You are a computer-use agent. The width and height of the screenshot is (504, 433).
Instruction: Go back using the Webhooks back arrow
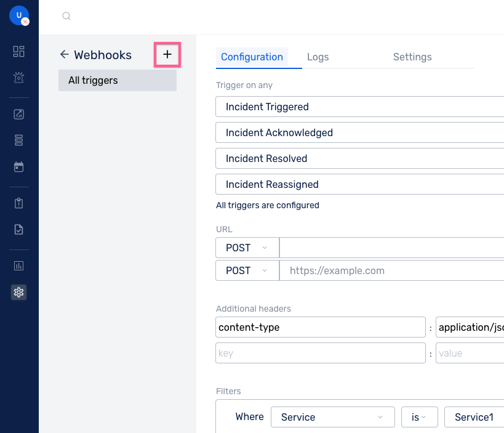[x=65, y=55]
